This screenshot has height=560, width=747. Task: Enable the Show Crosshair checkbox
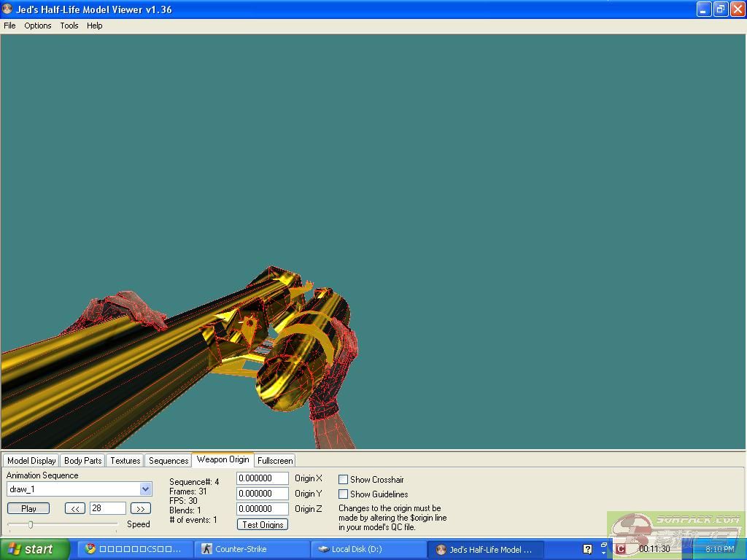pyautogui.click(x=343, y=480)
